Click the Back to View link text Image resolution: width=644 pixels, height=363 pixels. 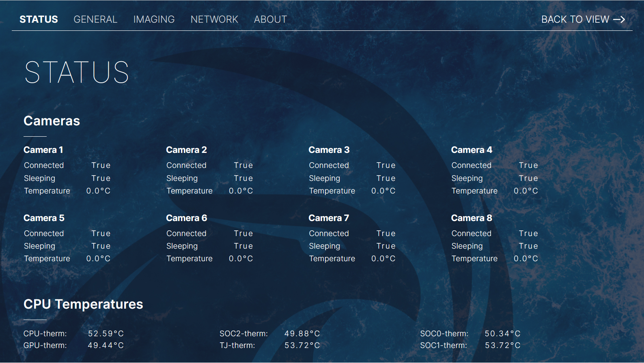(x=575, y=19)
